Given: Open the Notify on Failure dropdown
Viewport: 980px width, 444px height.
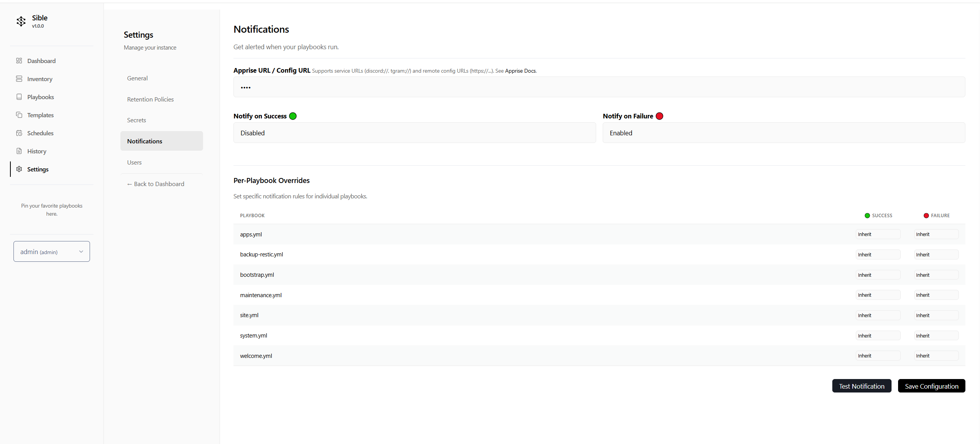Looking at the screenshot, I should click(x=783, y=133).
